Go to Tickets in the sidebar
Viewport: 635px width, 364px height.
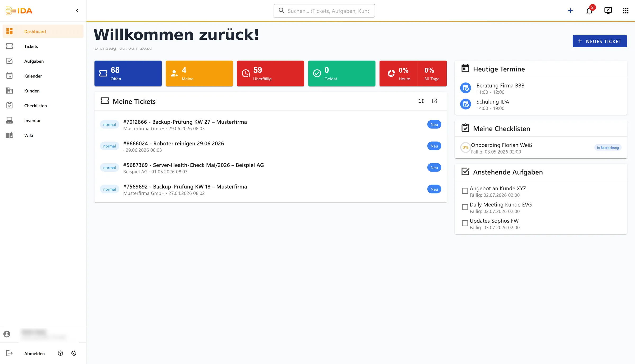tap(43, 46)
